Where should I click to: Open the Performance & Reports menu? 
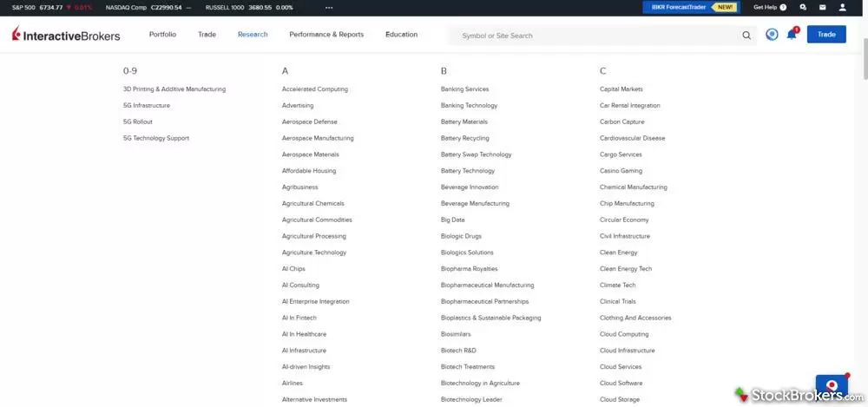(x=326, y=35)
